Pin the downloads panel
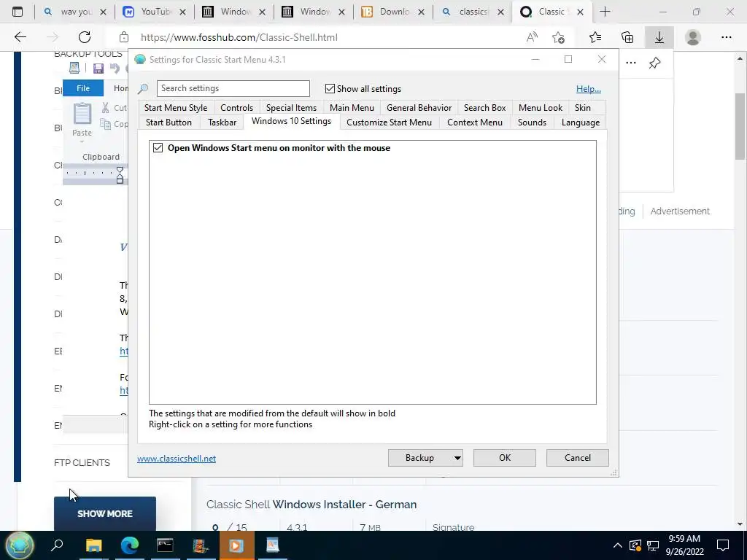The image size is (747, 560). click(x=654, y=63)
